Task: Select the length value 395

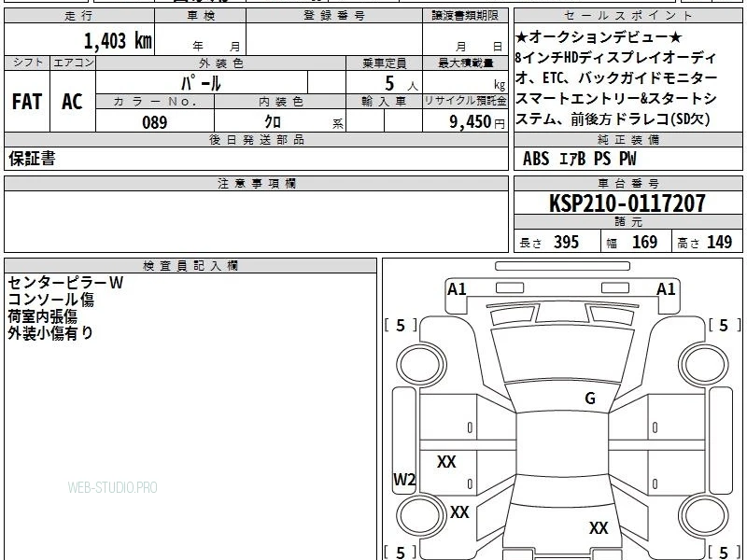Action: [566, 242]
